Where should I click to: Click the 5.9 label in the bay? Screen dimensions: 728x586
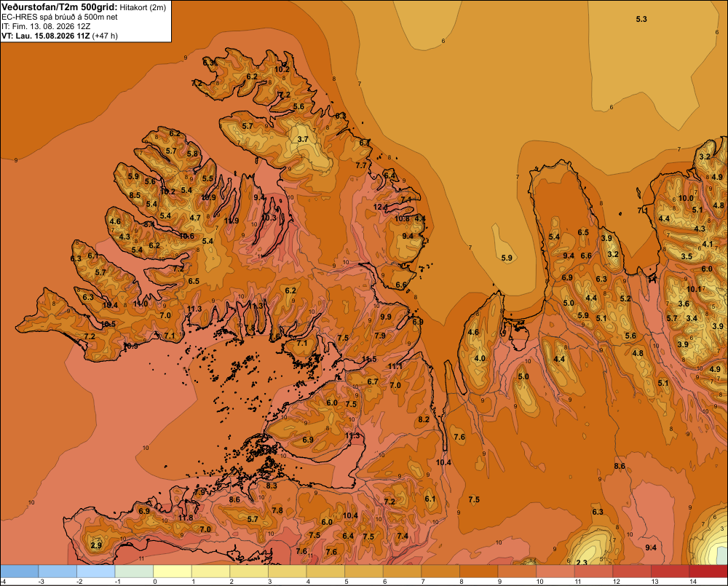[x=507, y=258]
